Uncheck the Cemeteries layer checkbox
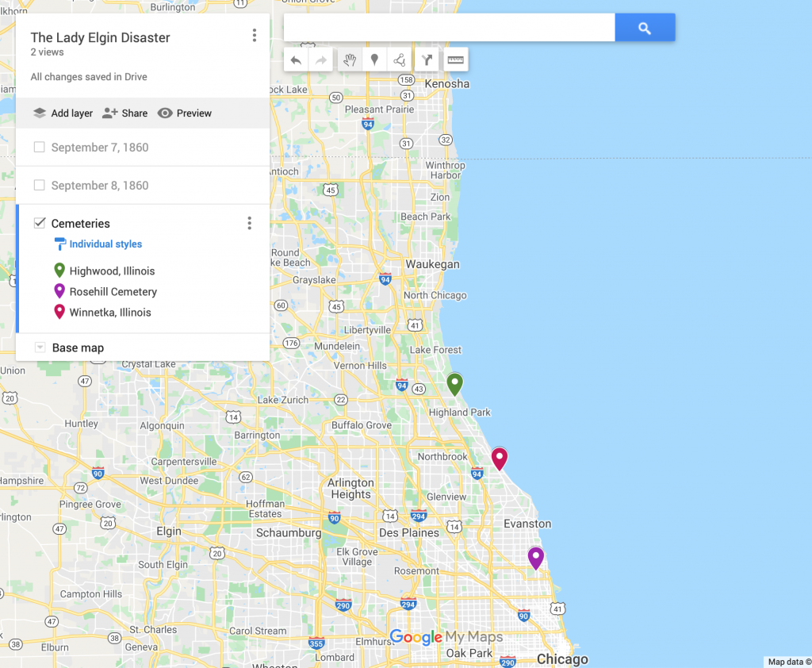 click(x=40, y=223)
